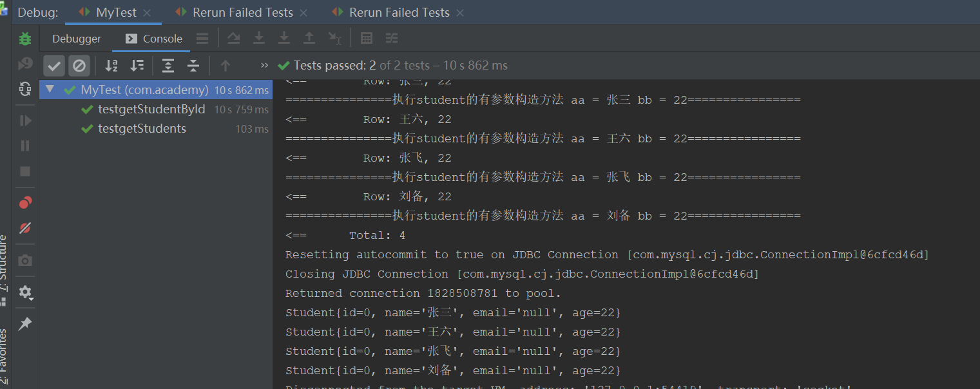The image size is (980, 389).
Task: Click the Step Out up-arrow icon
Action: [309, 39]
